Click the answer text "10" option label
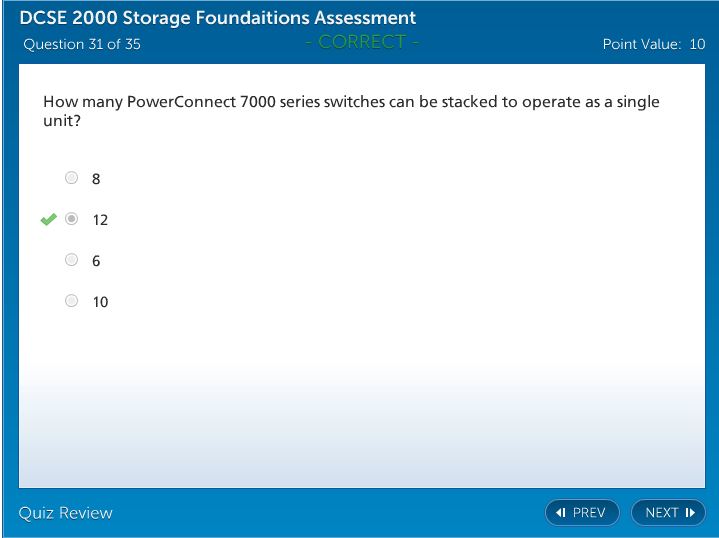This screenshot has height=538, width=719. [x=100, y=302]
